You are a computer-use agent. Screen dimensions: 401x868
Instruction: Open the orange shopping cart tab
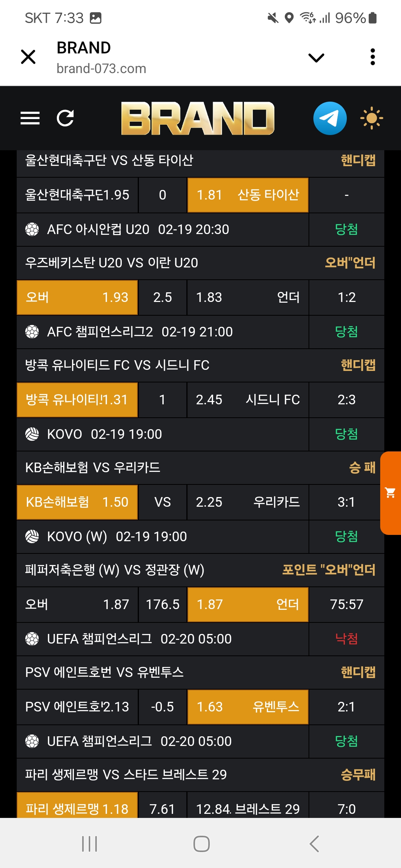pyautogui.click(x=391, y=493)
